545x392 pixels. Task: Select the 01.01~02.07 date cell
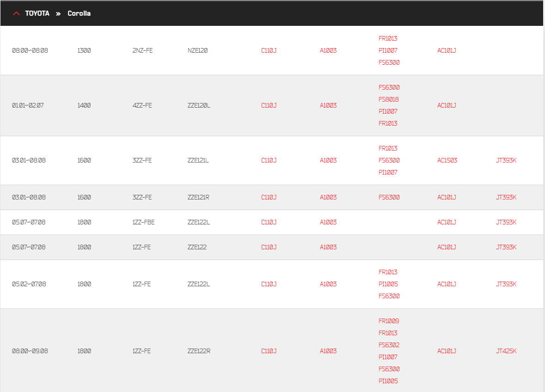tap(28, 106)
